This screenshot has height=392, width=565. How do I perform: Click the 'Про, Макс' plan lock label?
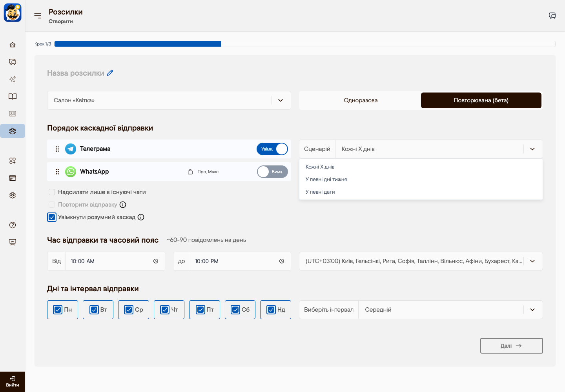[203, 172]
